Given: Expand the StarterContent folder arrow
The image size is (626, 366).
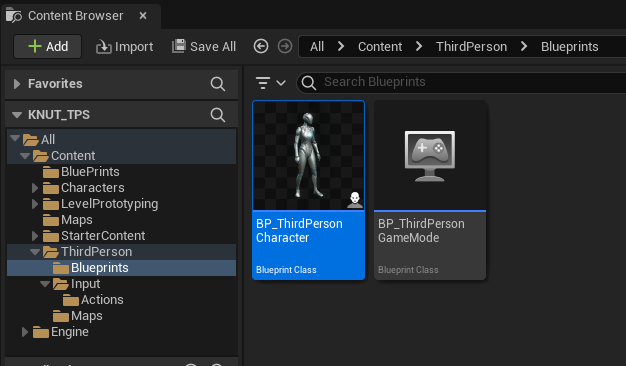Looking at the screenshot, I should coord(35,236).
